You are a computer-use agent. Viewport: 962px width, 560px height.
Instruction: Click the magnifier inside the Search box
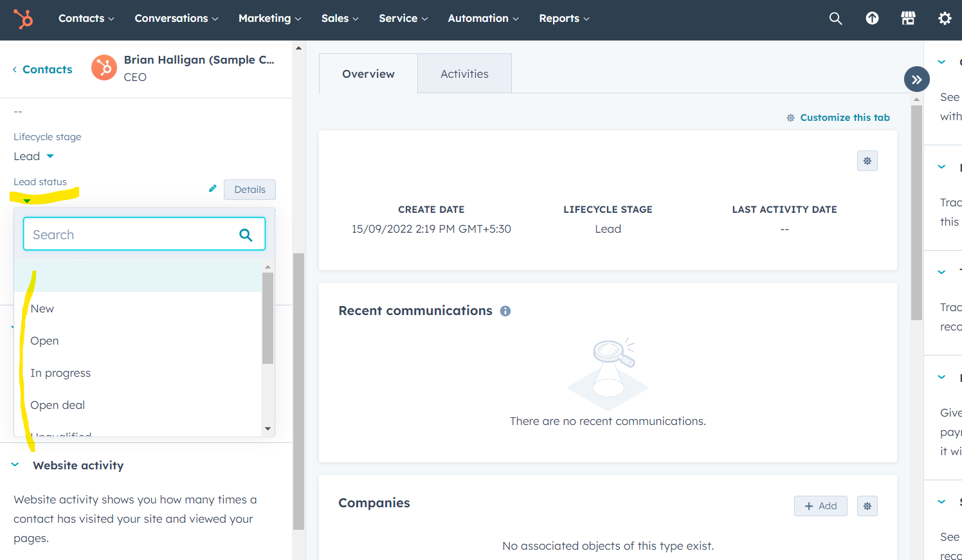pos(246,235)
